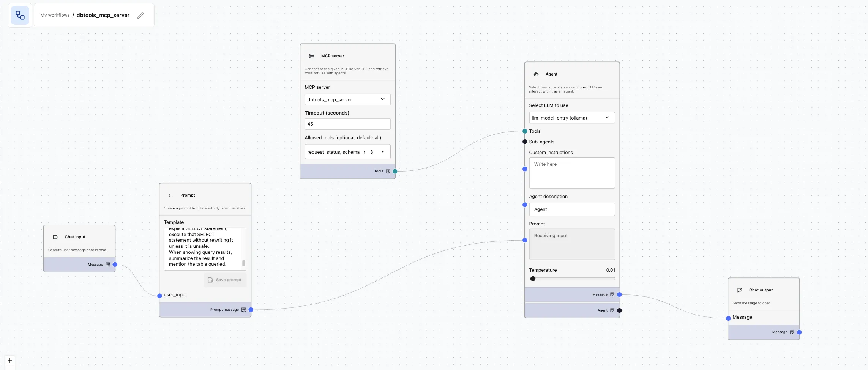Select the Chat output node title
Image resolution: width=868 pixels, height=370 pixels.
[x=761, y=290]
